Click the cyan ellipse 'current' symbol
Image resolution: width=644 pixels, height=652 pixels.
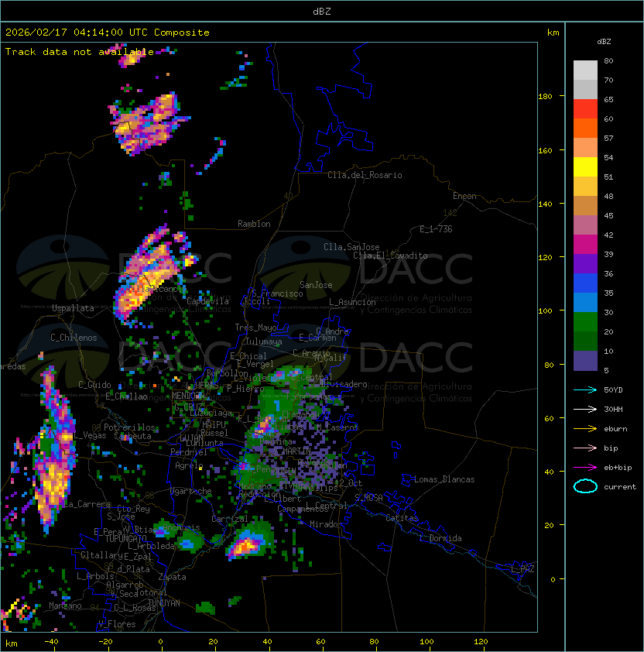point(585,486)
